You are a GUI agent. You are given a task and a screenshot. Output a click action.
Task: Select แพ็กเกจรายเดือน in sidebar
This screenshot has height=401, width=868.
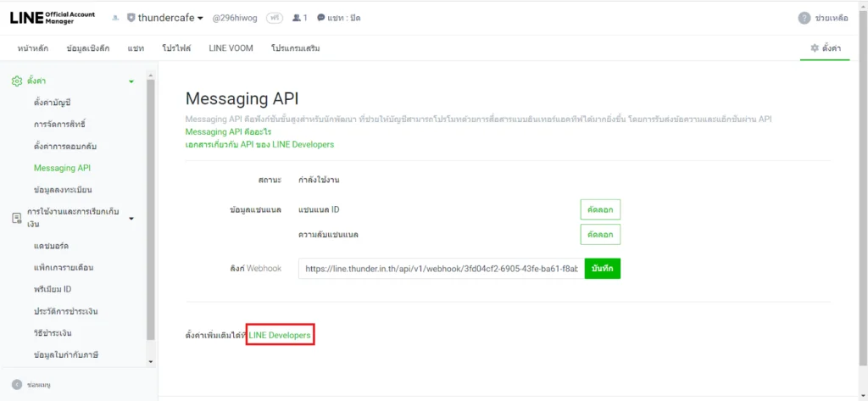point(63,268)
